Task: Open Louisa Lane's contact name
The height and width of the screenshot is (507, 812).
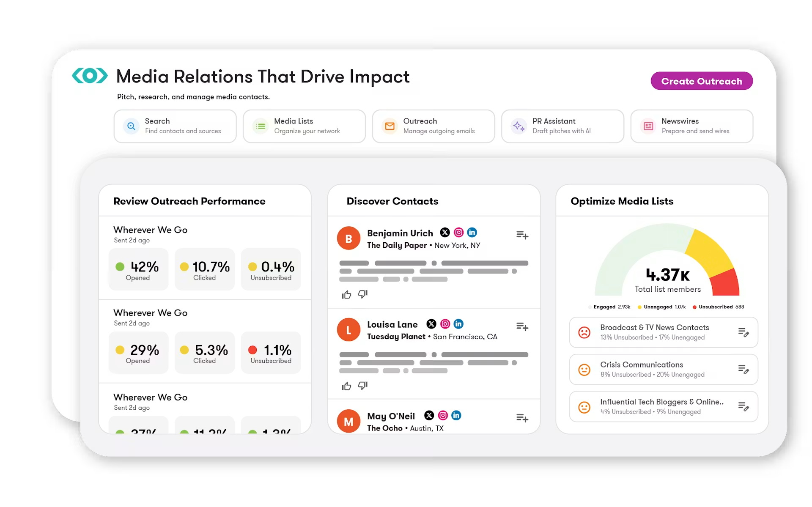Action: pos(392,324)
